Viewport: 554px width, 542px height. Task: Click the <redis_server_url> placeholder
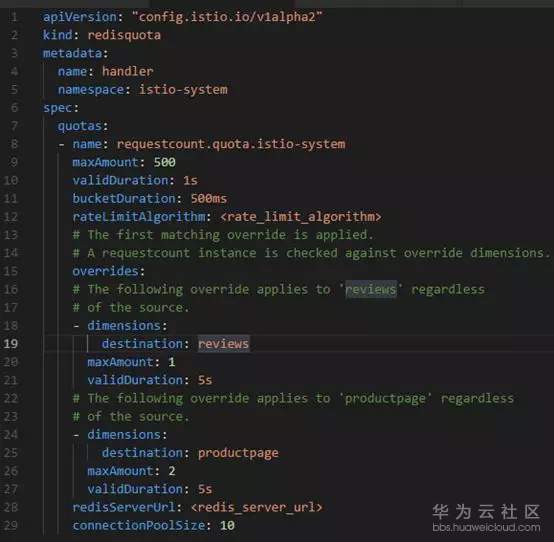pos(257,507)
